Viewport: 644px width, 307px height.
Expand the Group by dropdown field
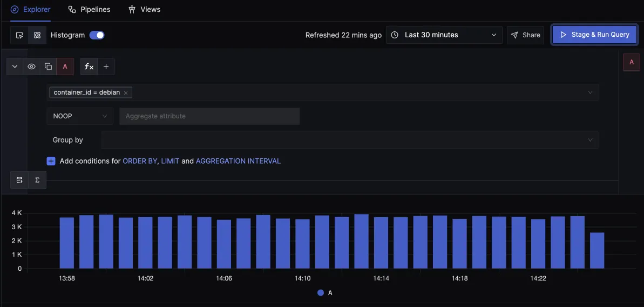coord(349,140)
